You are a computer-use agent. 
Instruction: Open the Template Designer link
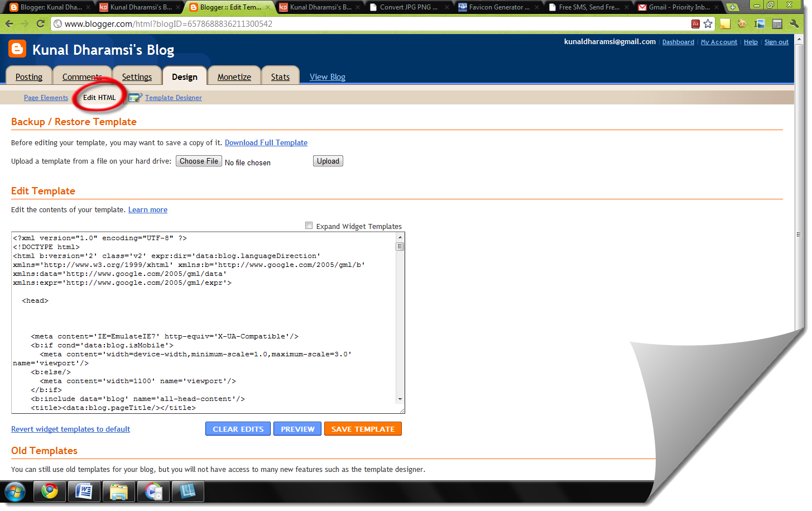click(x=174, y=97)
